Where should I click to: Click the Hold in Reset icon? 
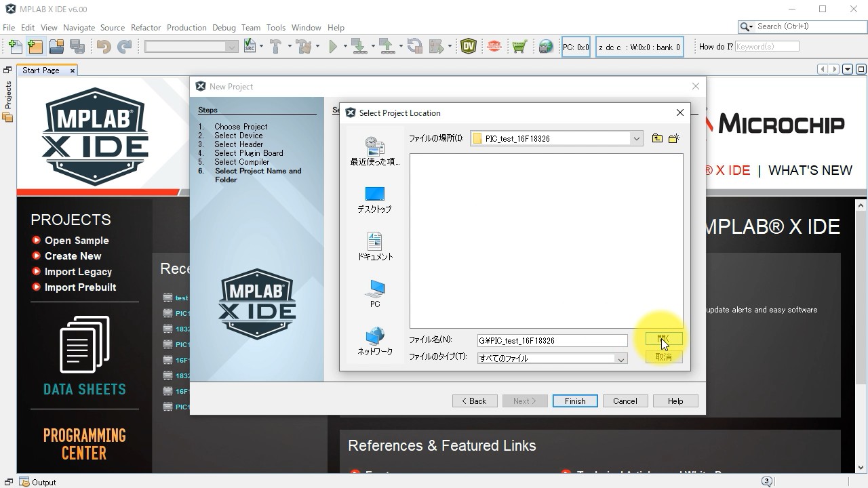(414, 47)
